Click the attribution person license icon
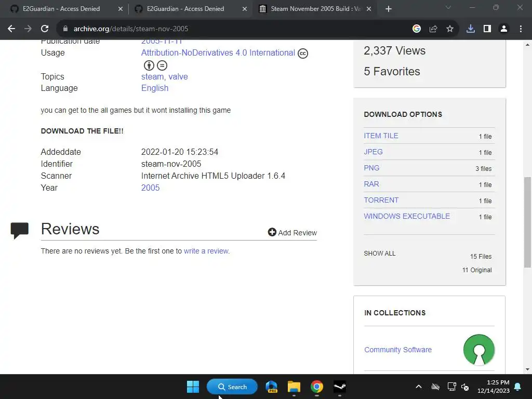The image size is (532, 399). coord(149,65)
